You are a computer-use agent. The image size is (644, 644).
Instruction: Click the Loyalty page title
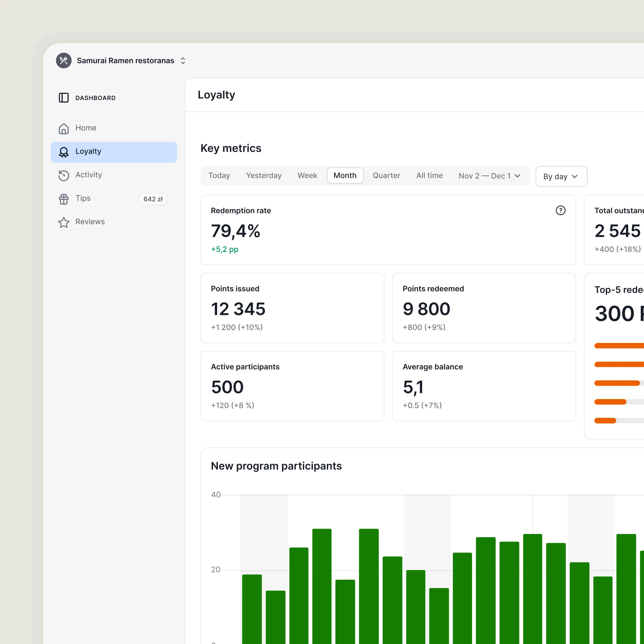tap(216, 95)
